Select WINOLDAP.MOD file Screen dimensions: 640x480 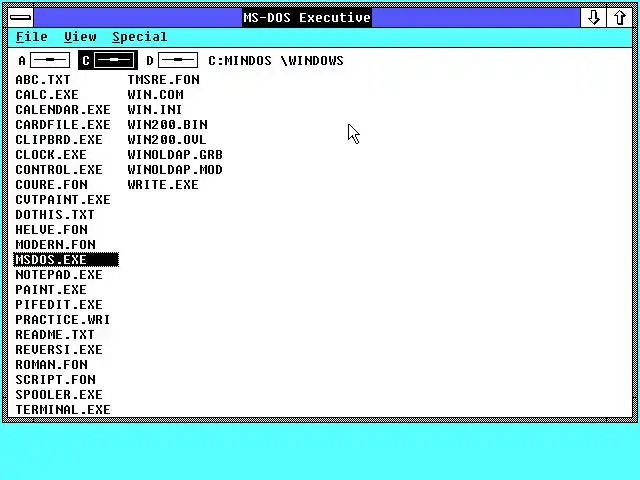(x=175, y=170)
